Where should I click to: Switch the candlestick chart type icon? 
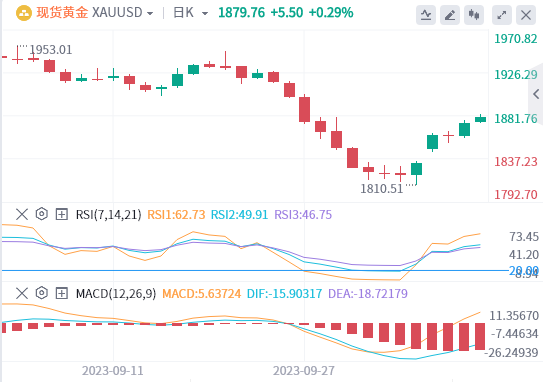click(x=474, y=15)
